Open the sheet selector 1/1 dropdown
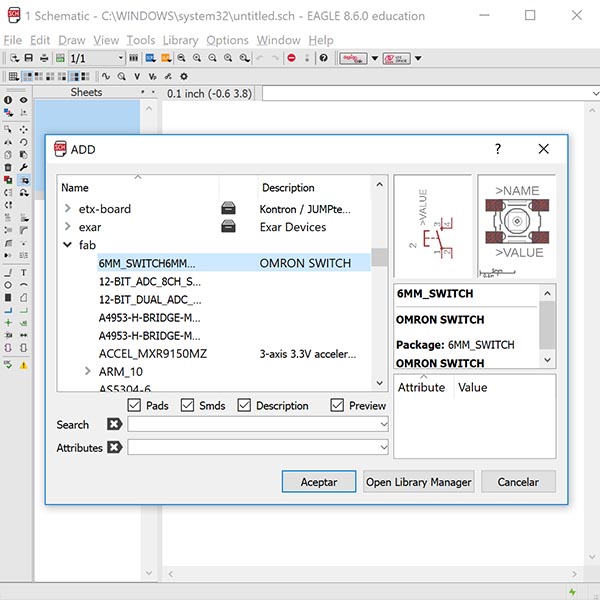The width and height of the screenshot is (600, 600). [120, 58]
